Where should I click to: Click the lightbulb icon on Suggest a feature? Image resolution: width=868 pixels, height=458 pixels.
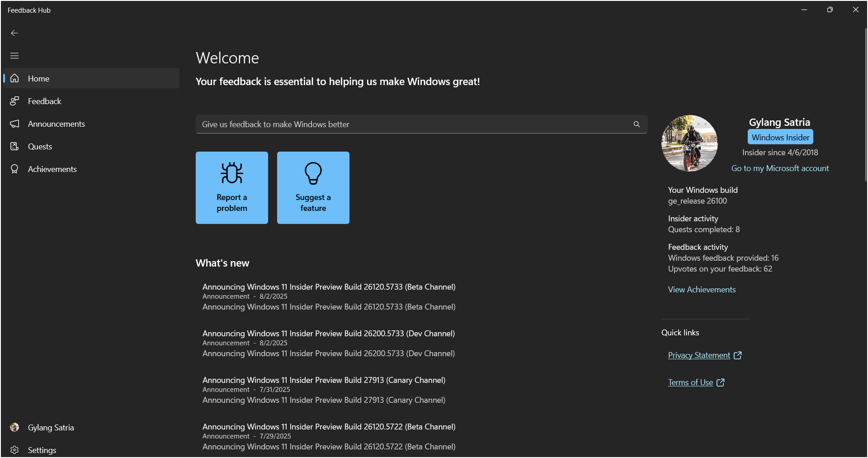pyautogui.click(x=313, y=173)
